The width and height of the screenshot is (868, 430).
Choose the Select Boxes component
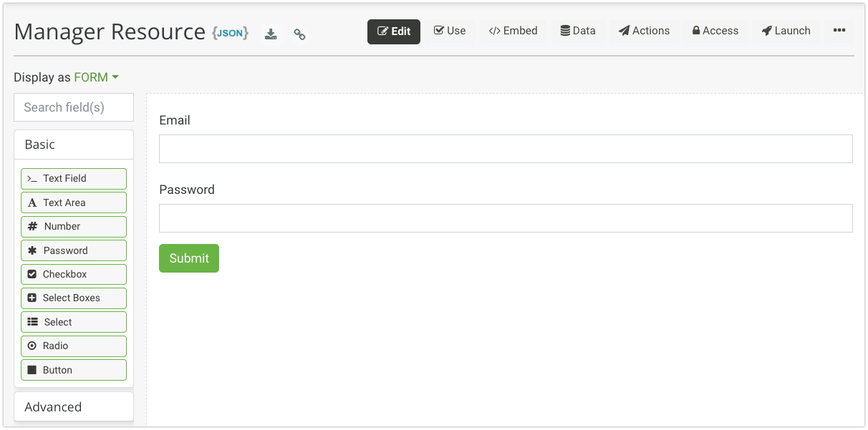pyautogui.click(x=74, y=298)
